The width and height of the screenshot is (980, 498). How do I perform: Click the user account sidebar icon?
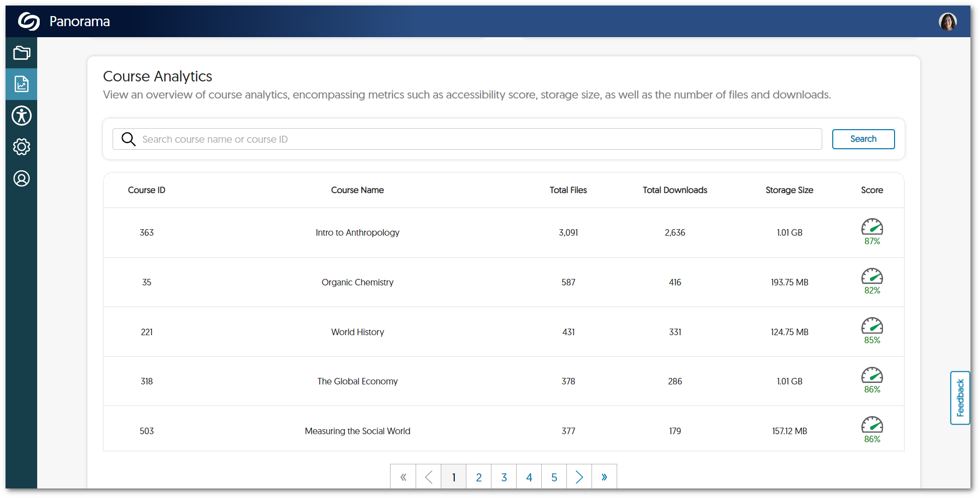click(x=21, y=178)
